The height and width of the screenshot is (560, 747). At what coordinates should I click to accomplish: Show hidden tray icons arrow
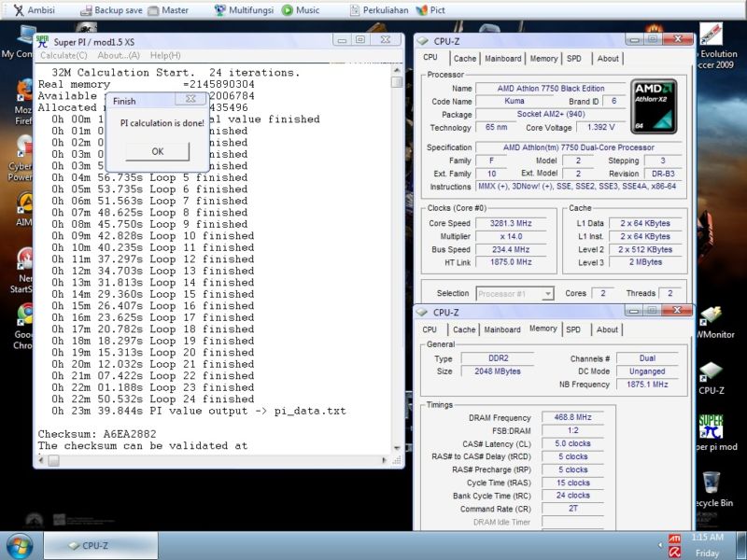point(660,545)
